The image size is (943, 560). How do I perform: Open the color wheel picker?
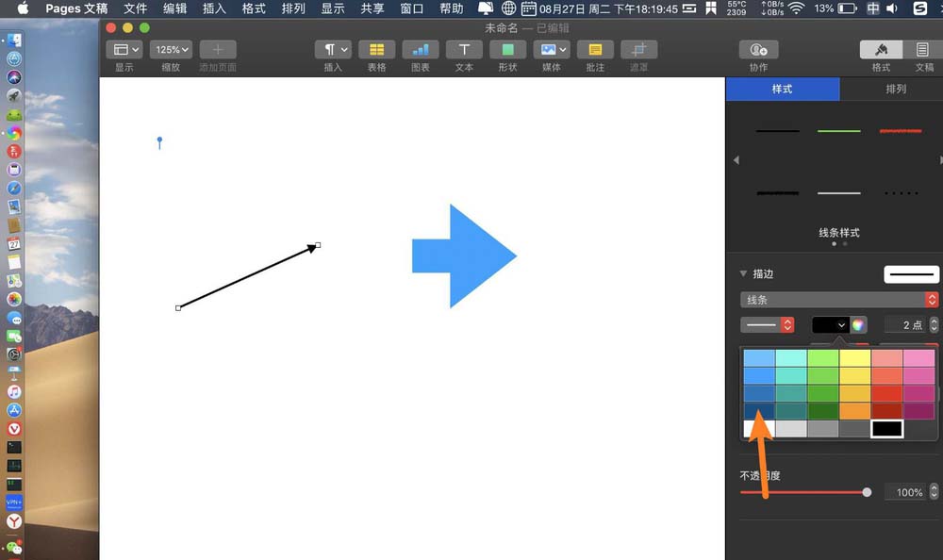tap(858, 325)
